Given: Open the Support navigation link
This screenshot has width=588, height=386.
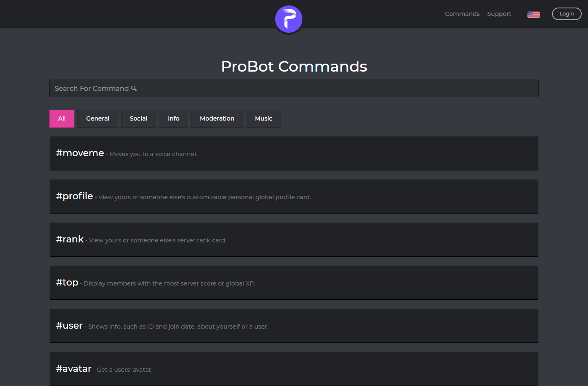Looking at the screenshot, I should (499, 14).
